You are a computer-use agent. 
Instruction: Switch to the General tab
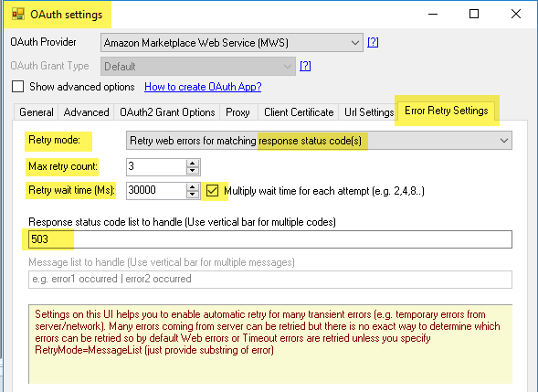pos(37,112)
